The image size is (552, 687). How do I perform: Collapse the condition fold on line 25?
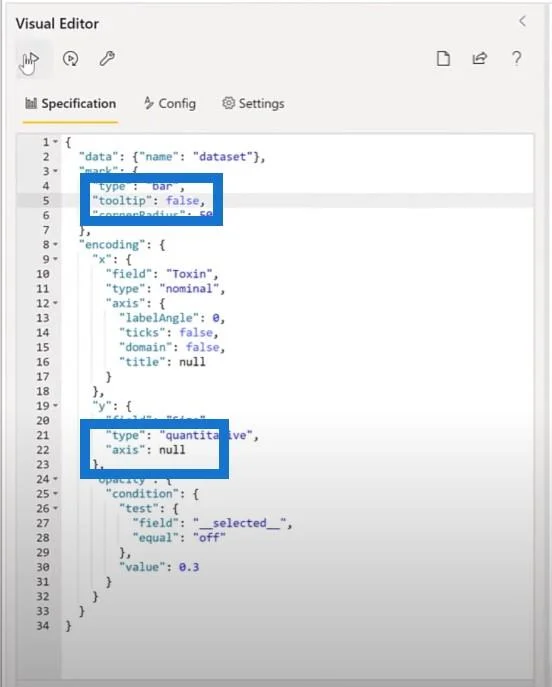pyautogui.click(x=56, y=494)
